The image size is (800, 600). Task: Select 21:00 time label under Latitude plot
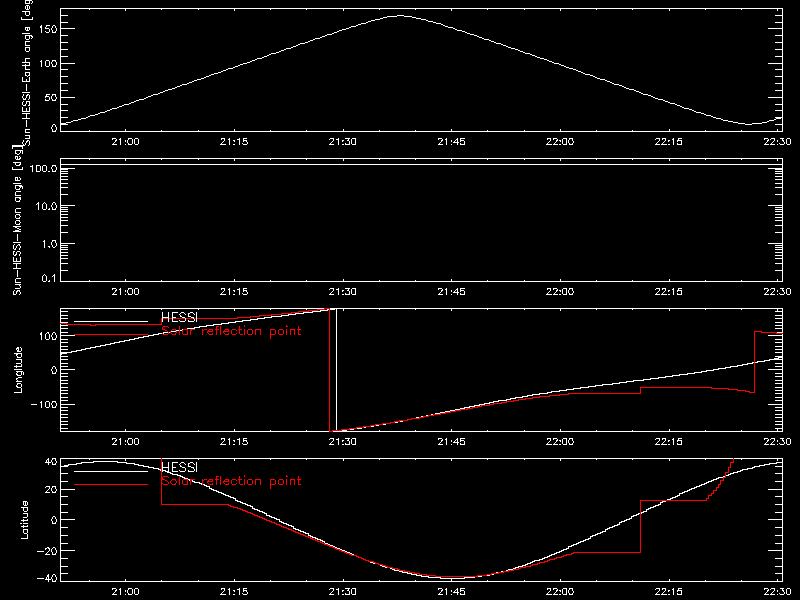click(x=125, y=591)
